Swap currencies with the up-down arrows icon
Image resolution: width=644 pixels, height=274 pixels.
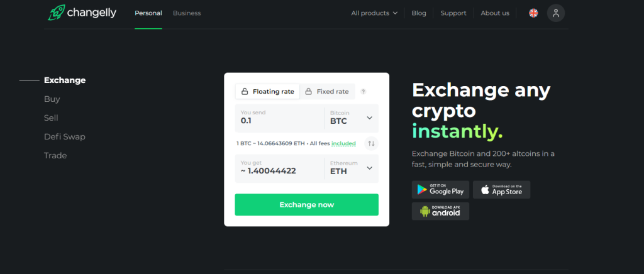(x=371, y=143)
